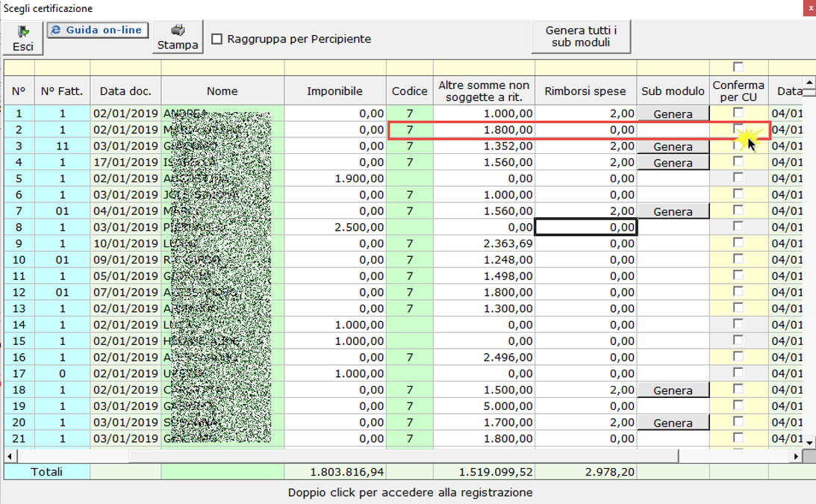Select the Nome column header
Screen dimensions: 816x504
pyautogui.click(x=222, y=91)
